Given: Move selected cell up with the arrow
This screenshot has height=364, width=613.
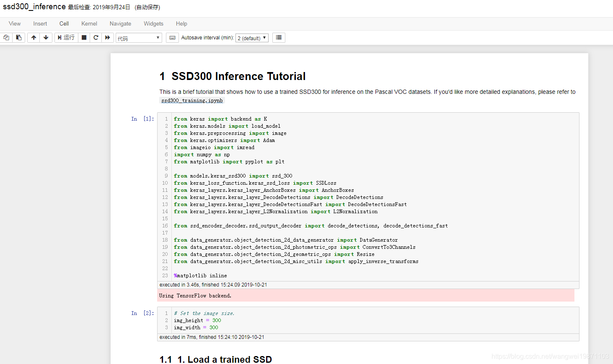Looking at the screenshot, I should pyautogui.click(x=34, y=38).
